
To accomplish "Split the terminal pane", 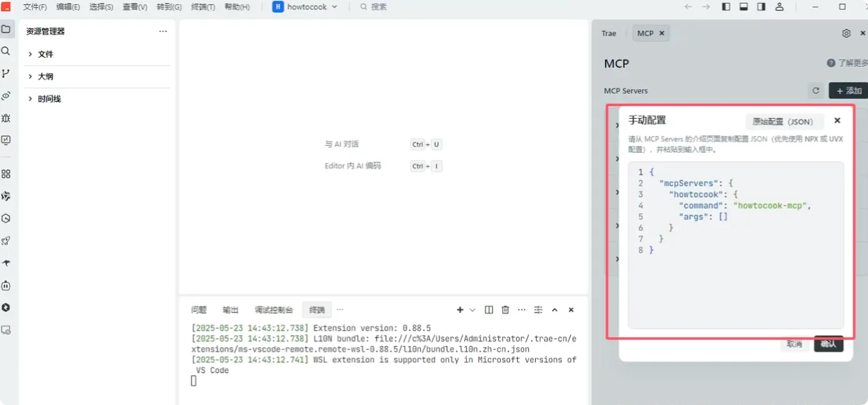I will 489,310.
